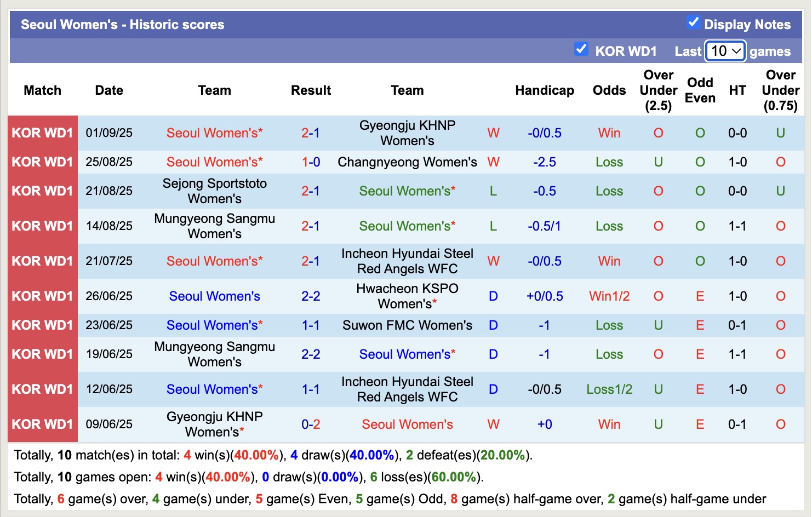Click Gyeongju KHNP Women's team name
Screen dimensions: 812x517
(407, 133)
